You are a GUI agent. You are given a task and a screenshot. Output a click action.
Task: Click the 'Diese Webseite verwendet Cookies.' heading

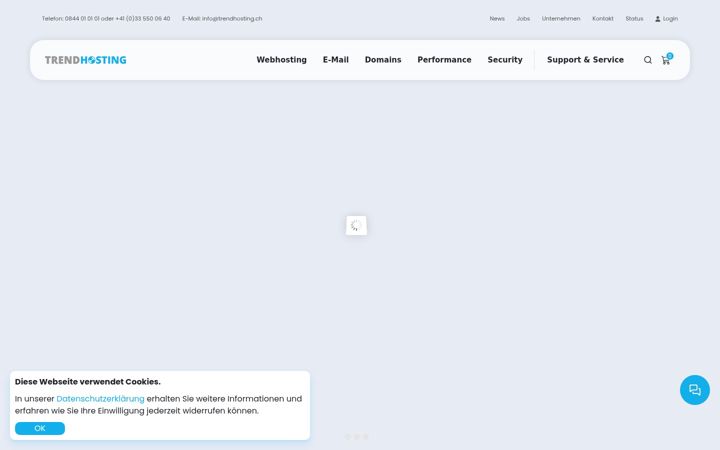[88, 382]
